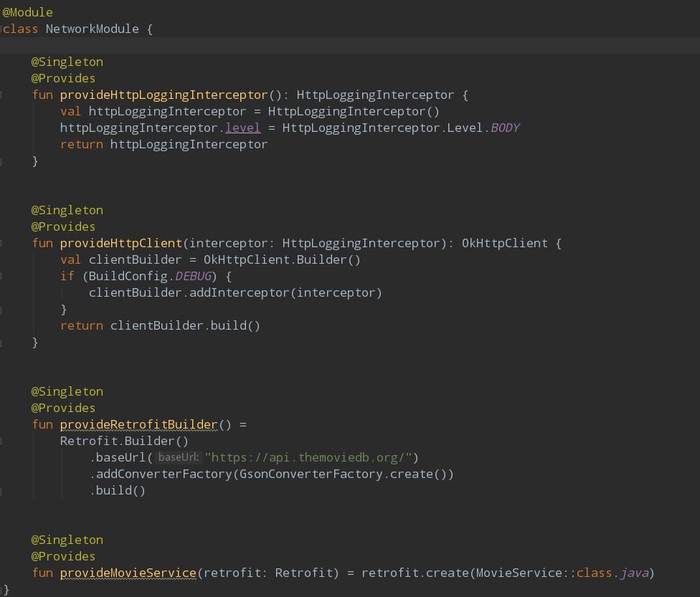
Task: Click the GsonConverterFactory identifier
Action: [x=311, y=474]
